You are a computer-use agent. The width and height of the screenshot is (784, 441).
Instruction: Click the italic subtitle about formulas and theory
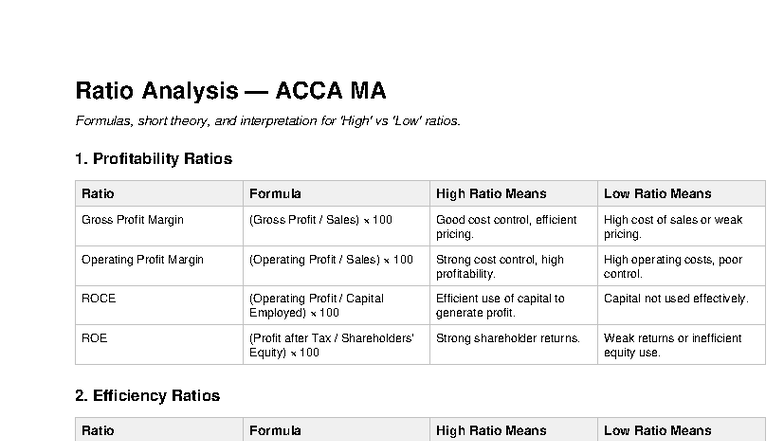[x=268, y=121]
